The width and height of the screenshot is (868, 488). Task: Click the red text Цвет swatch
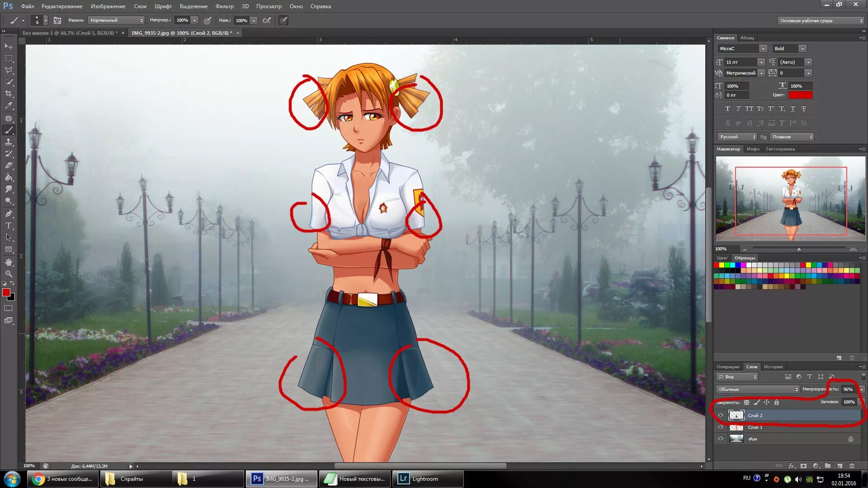pos(800,95)
